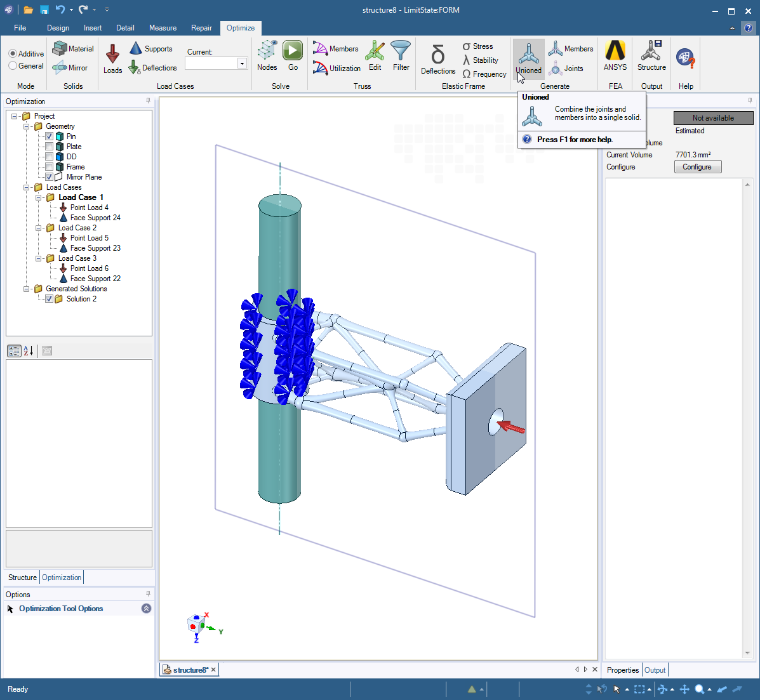The height and width of the screenshot is (700, 760).
Task: Toggle the Solution 2 checkbox
Action: point(49,299)
